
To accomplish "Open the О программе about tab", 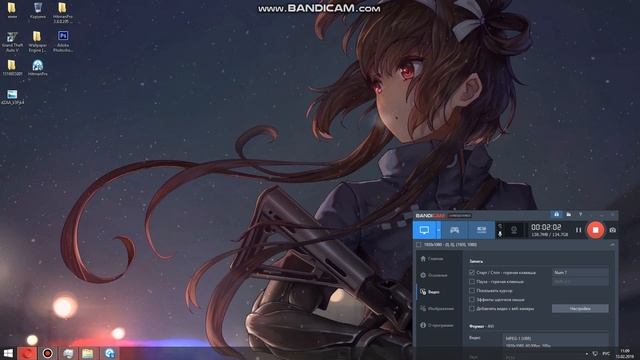I will tap(437, 325).
